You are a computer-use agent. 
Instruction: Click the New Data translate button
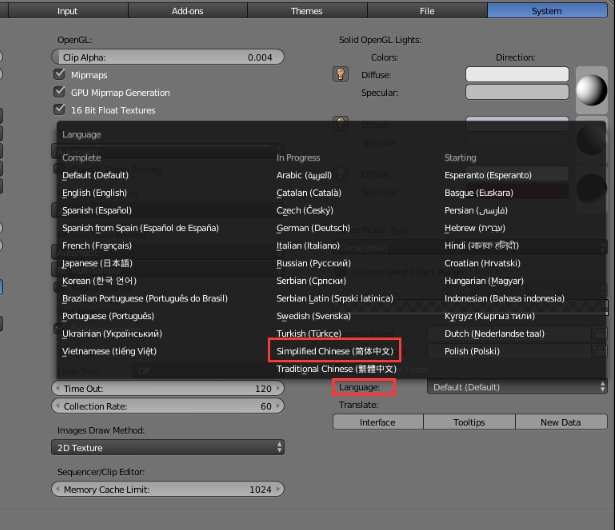[561, 422]
